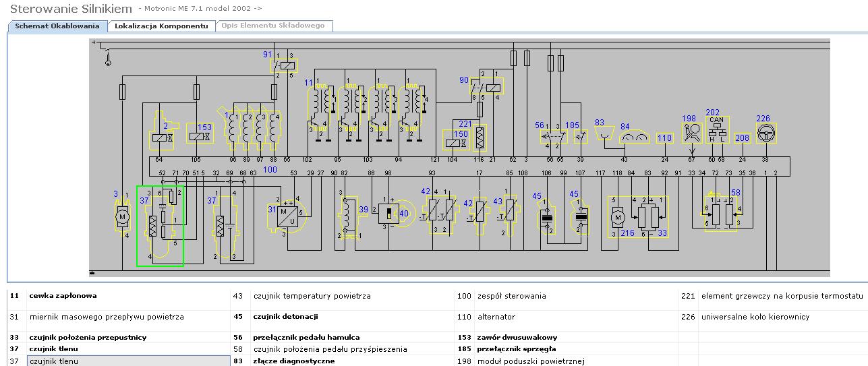Select component 2 solenoid symbol on pin 64

tap(161, 131)
